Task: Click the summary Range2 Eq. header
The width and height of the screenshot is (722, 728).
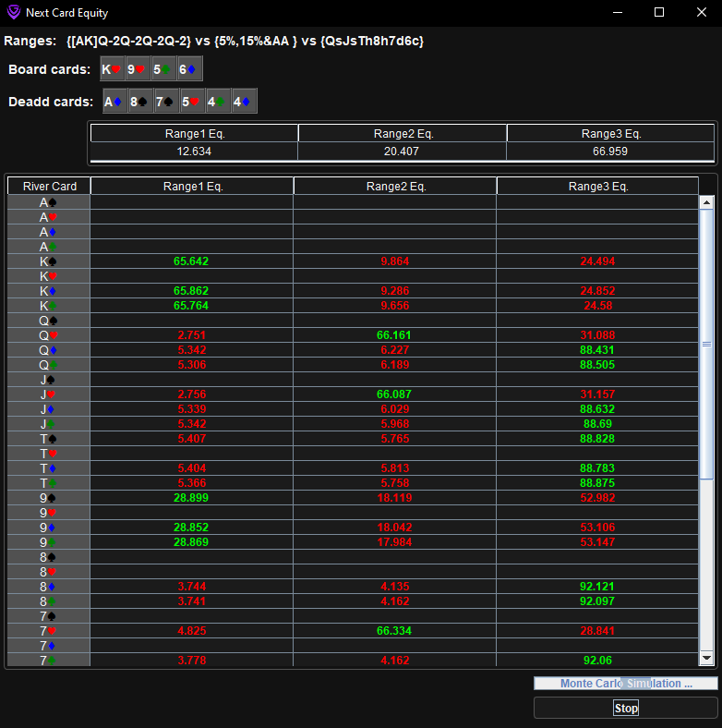Action: tap(403, 134)
